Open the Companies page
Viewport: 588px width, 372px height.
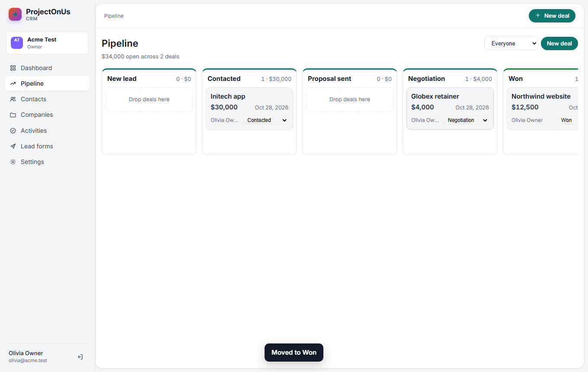[x=48, y=115]
